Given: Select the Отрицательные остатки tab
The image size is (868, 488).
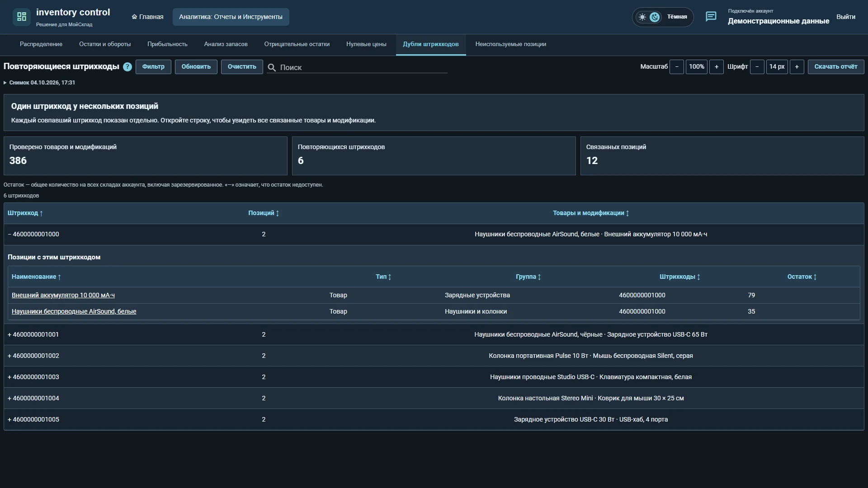Looking at the screenshot, I should 297,44.
